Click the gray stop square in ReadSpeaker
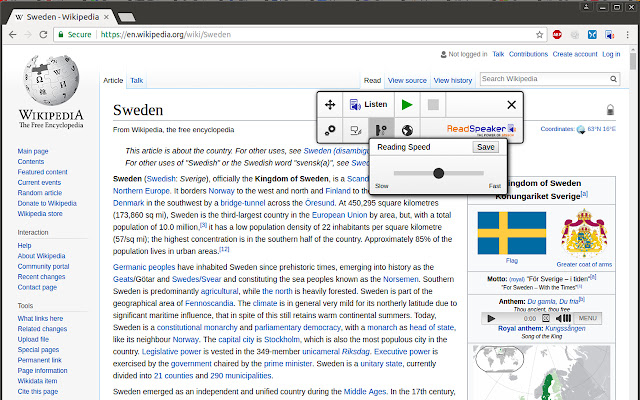This screenshot has width=640, height=400. tap(433, 104)
